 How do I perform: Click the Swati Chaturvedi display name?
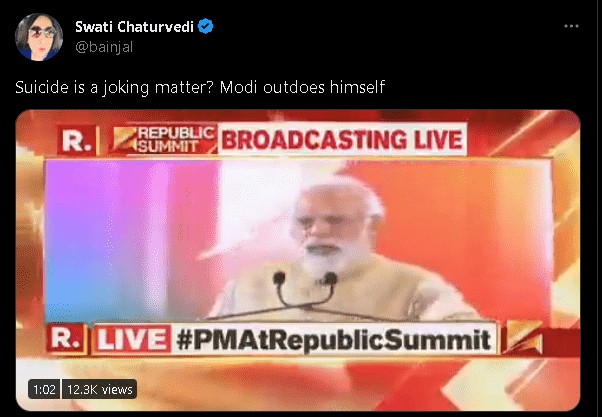pyautogui.click(x=134, y=27)
